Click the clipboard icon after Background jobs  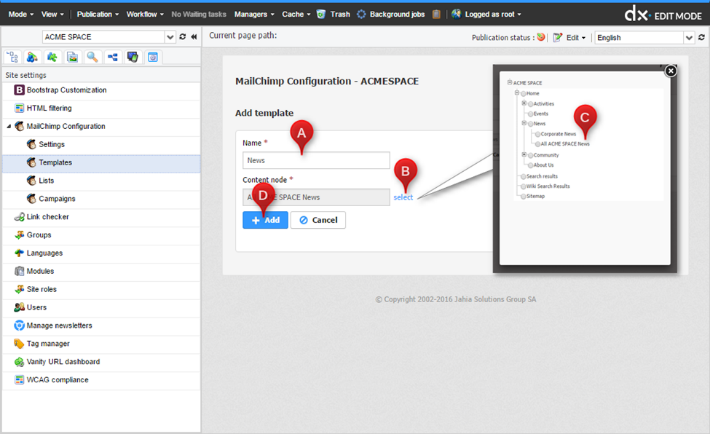coord(436,14)
